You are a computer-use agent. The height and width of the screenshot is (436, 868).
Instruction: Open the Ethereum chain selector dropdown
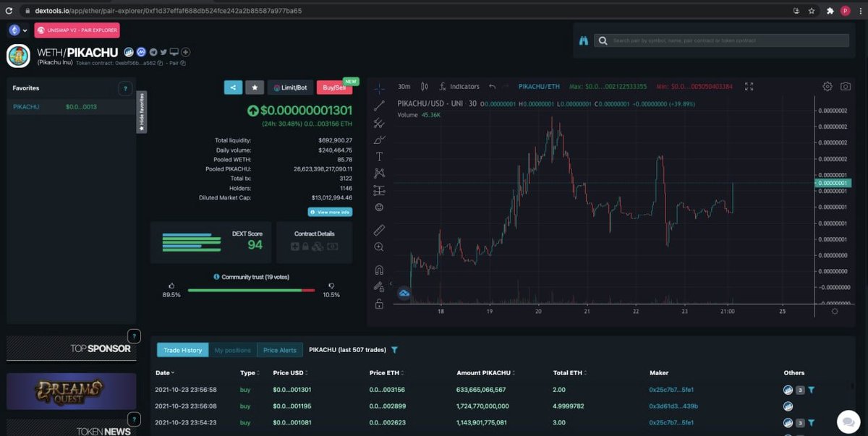(18, 30)
